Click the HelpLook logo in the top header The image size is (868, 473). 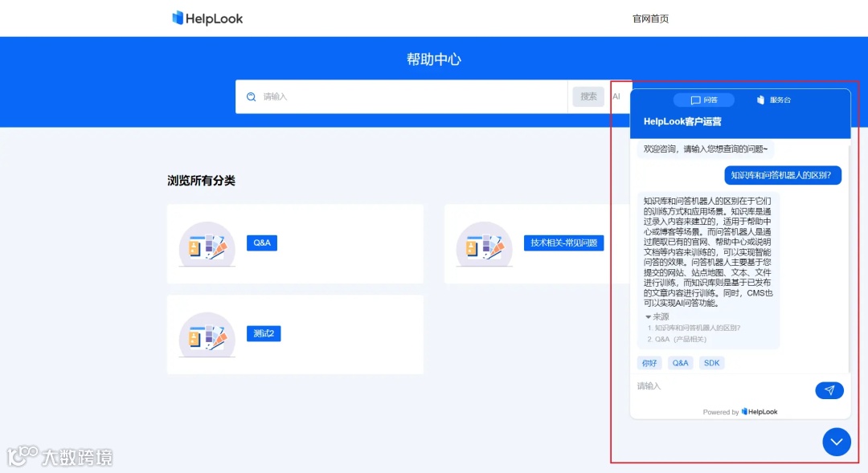(207, 18)
